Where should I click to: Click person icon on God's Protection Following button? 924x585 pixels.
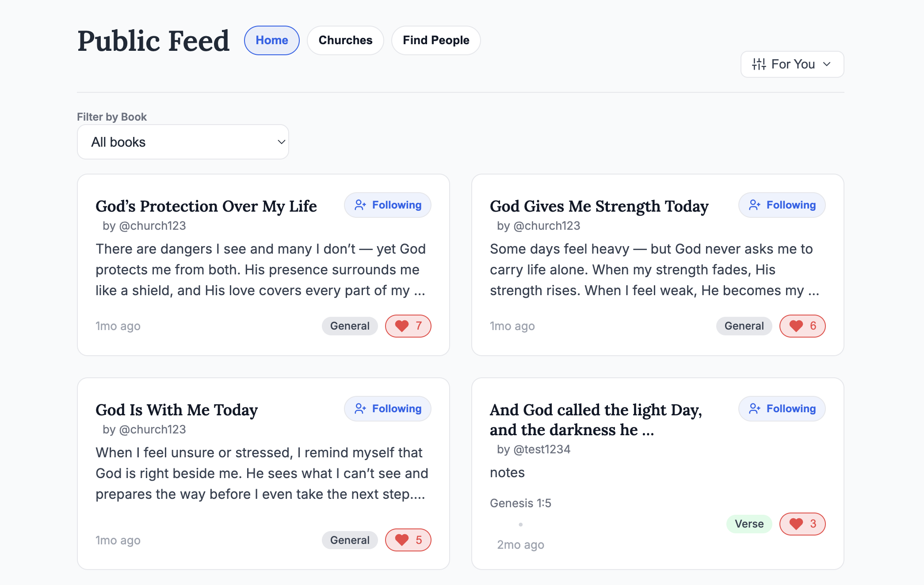tap(360, 205)
